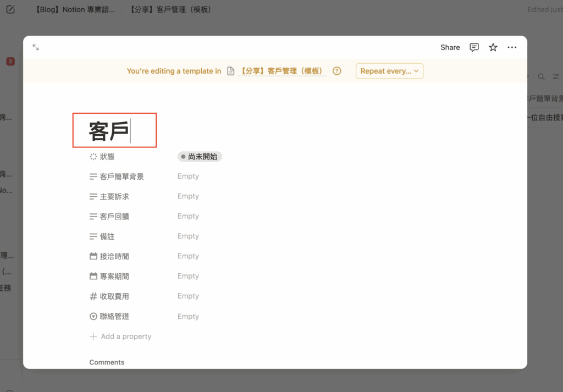Open the 【分享】客戶管理（模板） template link

(282, 71)
